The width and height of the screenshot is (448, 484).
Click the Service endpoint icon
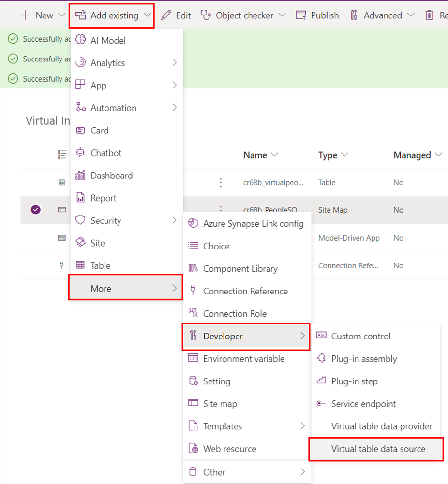click(321, 404)
